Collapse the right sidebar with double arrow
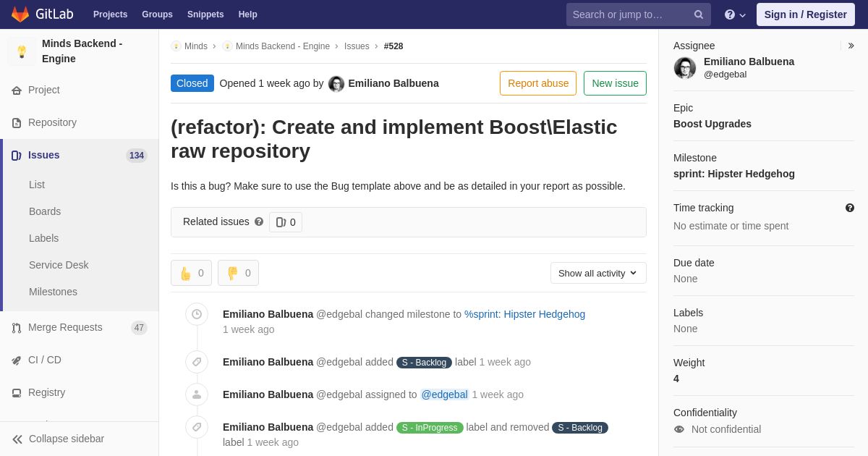The image size is (868, 456). tap(851, 46)
